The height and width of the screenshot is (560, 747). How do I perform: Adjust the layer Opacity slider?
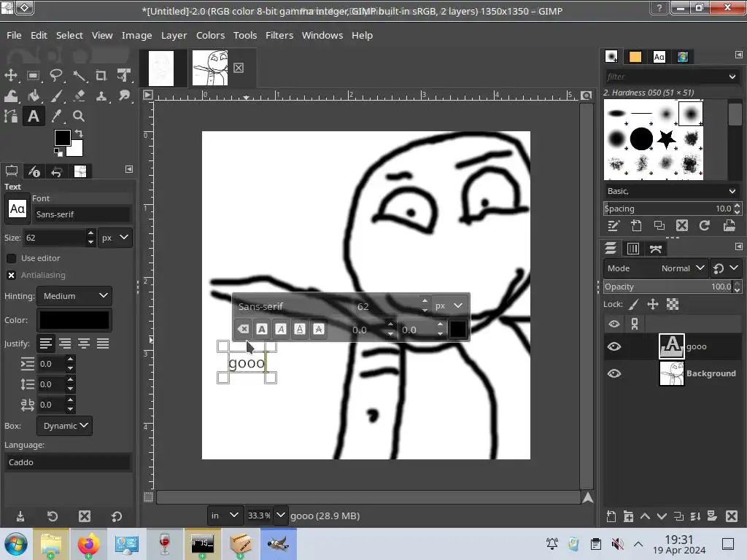668,287
